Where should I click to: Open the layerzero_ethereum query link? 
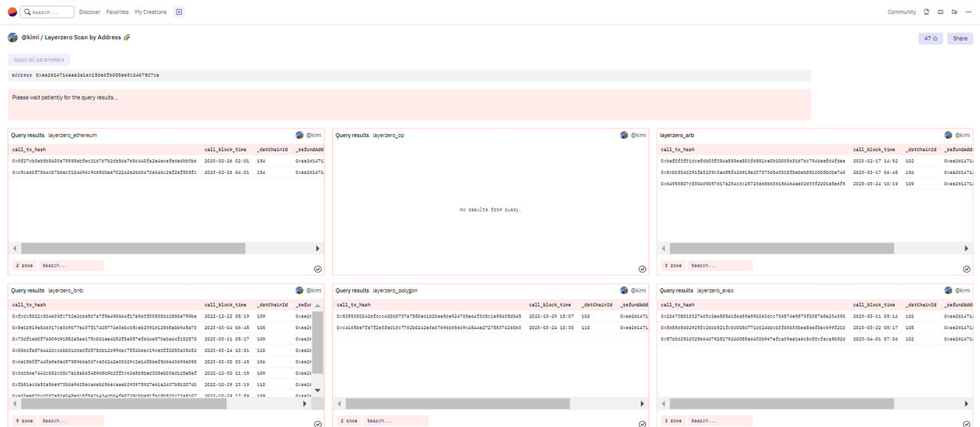(73, 135)
